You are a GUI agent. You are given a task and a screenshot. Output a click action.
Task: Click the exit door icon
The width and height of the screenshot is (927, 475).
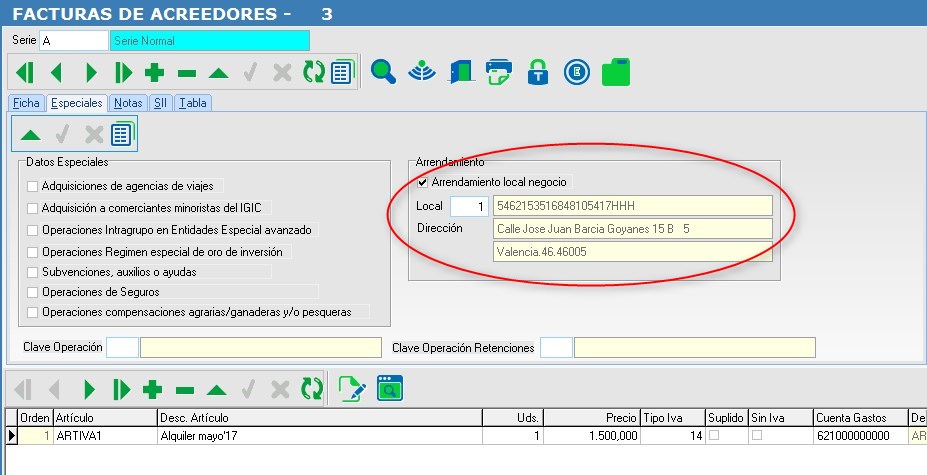(x=461, y=72)
